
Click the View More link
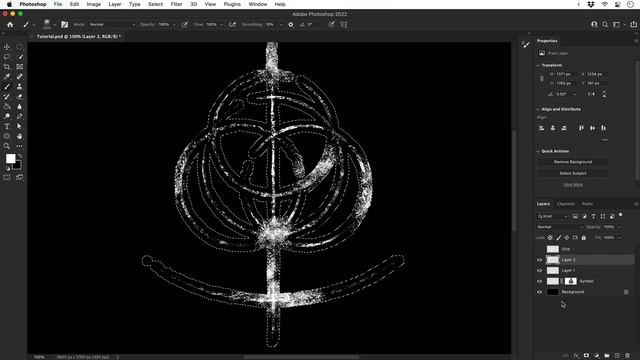click(x=573, y=184)
